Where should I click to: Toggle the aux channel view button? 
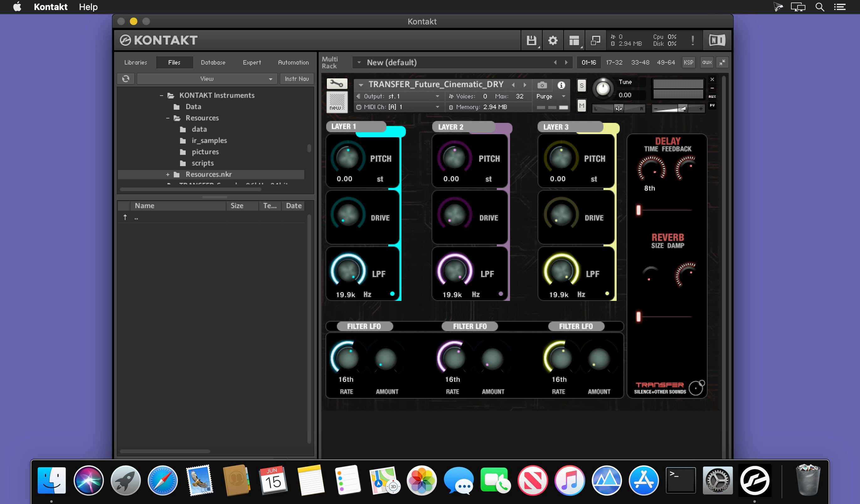pos(707,62)
